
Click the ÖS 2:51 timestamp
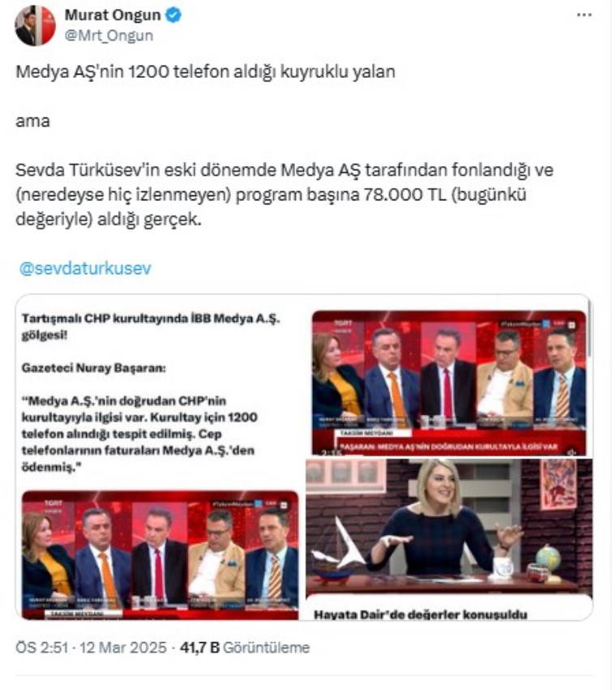[42, 647]
